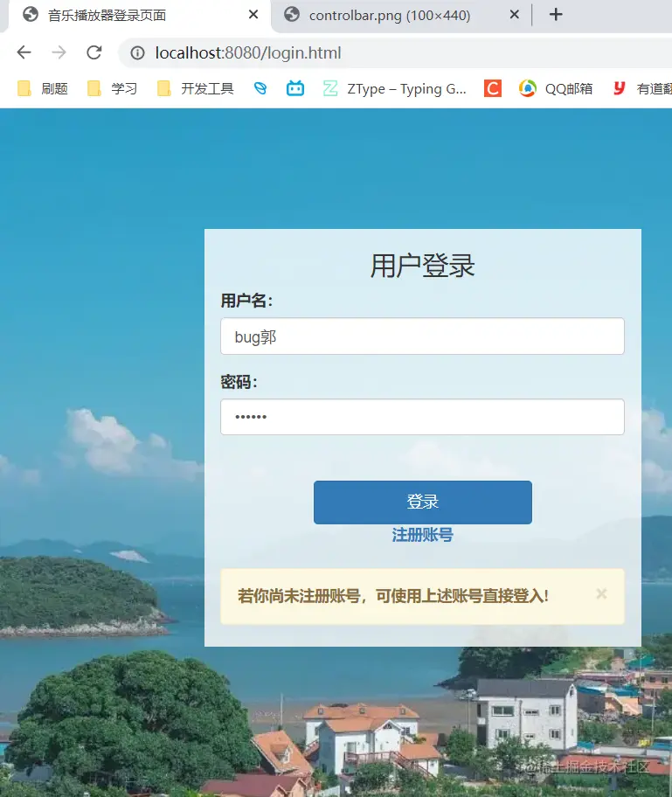Click the 用户名 input field
The width and height of the screenshot is (672, 797).
422,336
